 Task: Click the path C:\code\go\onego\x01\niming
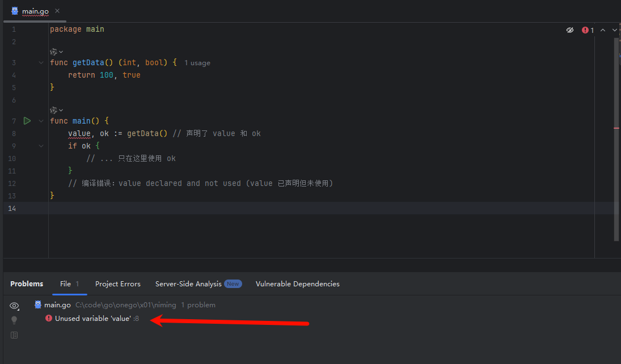click(126, 305)
